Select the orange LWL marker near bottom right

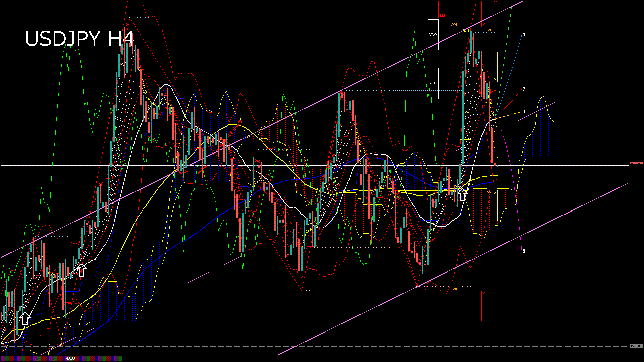tap(454, 289)
